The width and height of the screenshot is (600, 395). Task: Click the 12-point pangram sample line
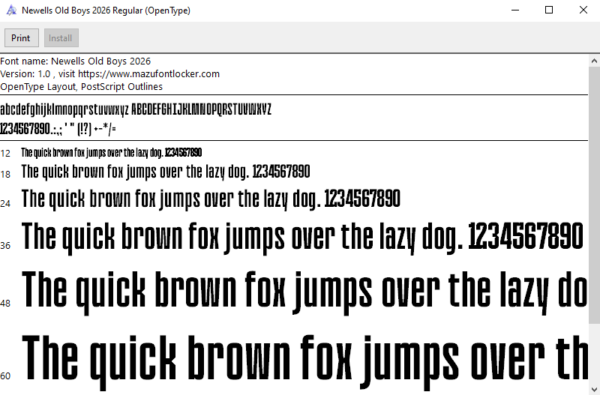point(111,153)
